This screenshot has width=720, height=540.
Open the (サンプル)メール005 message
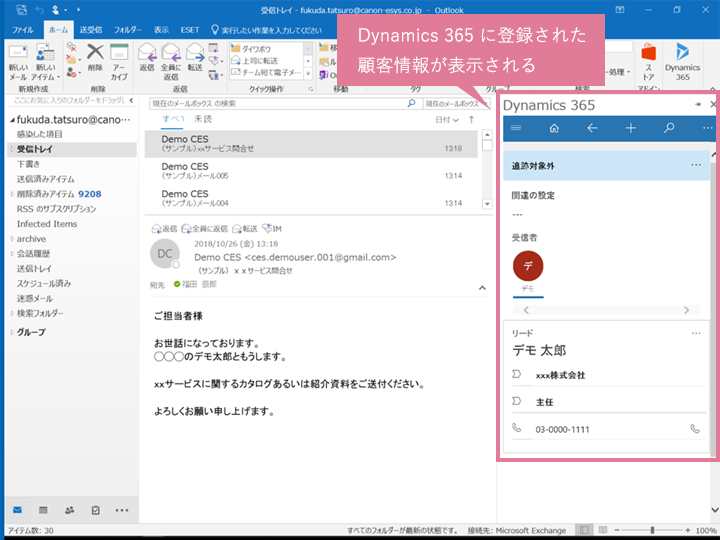[x=311, y=171]
